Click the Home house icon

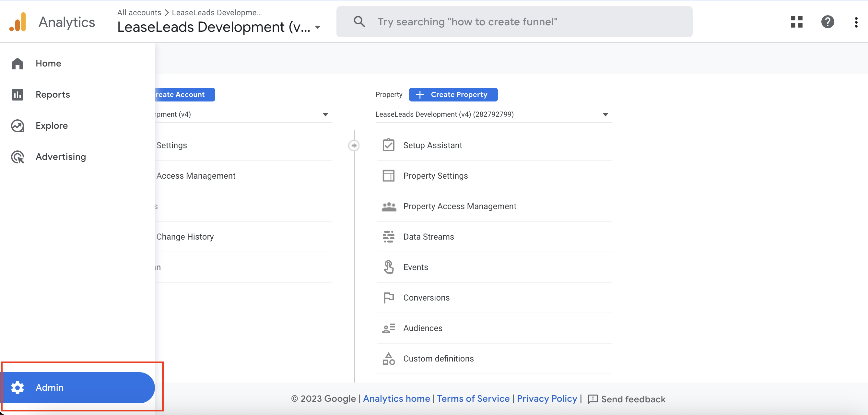[x=18, y=63]
